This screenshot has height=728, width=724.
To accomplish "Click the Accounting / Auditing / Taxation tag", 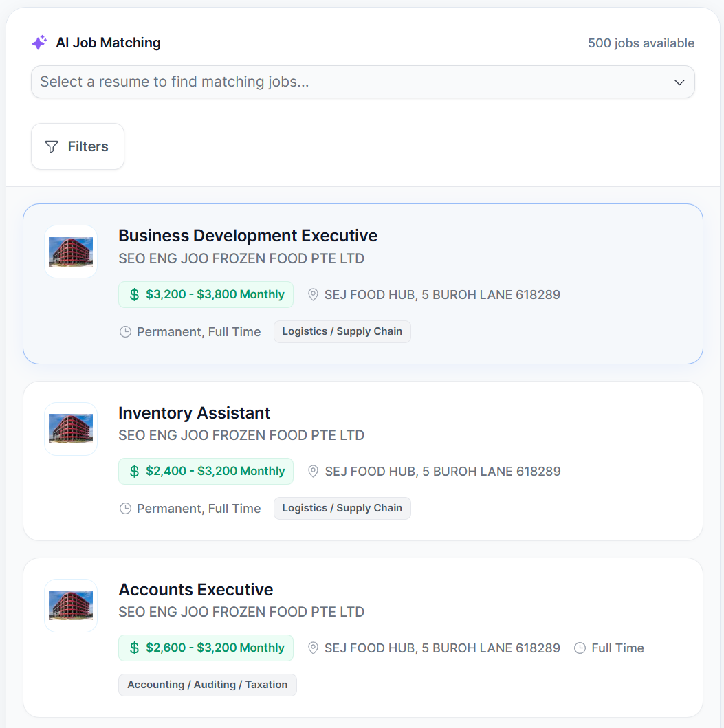I will click(207, 685).
